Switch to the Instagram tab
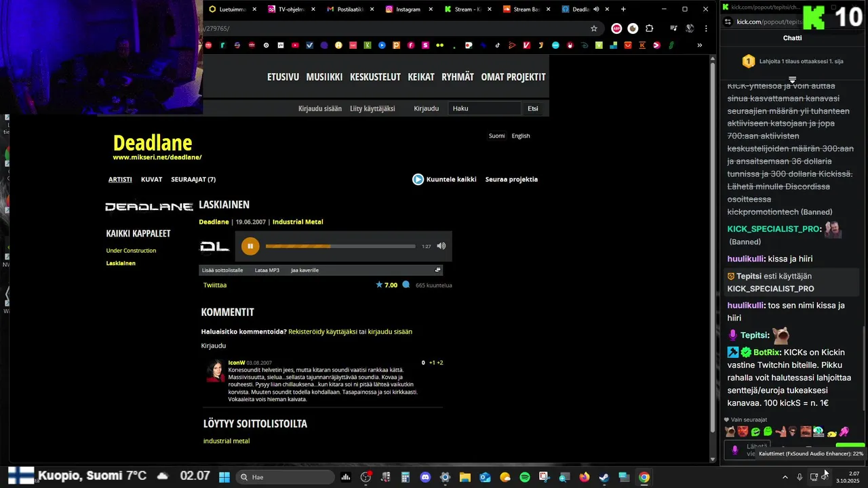Screen dimensions: 868x488 [408, 9]
